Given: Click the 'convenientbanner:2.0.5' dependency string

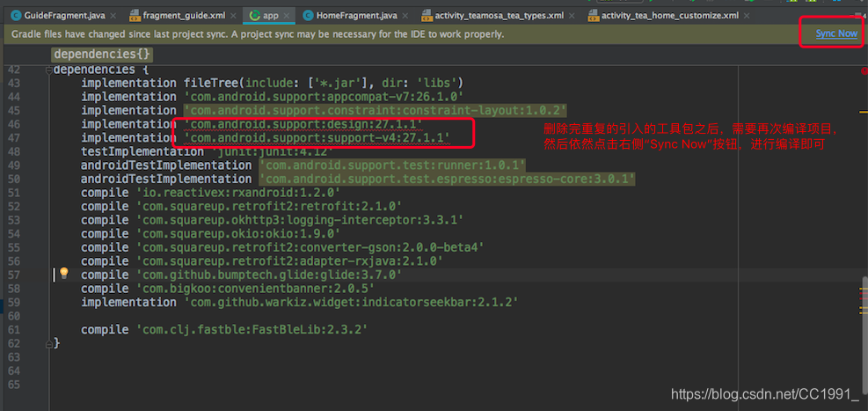Looking at the screenshot, I should click(255, 288).
